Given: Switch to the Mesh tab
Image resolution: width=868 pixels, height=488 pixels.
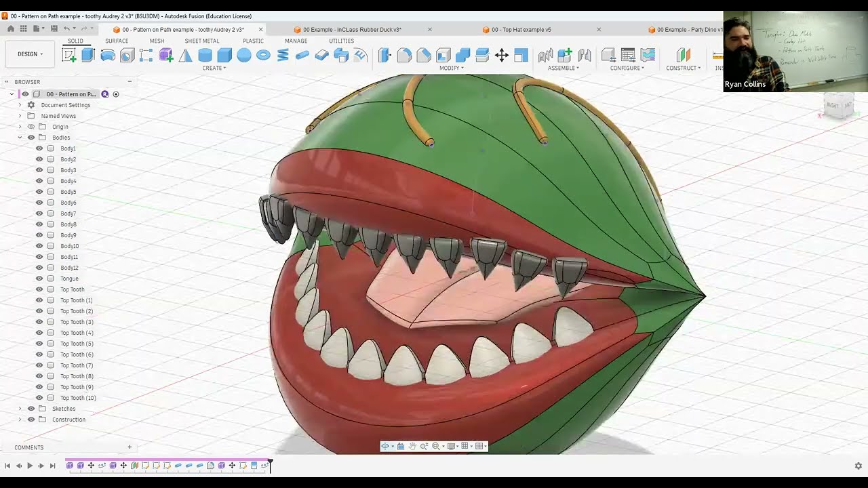Looking at the screenshot, I should click(x=157, y=41).
